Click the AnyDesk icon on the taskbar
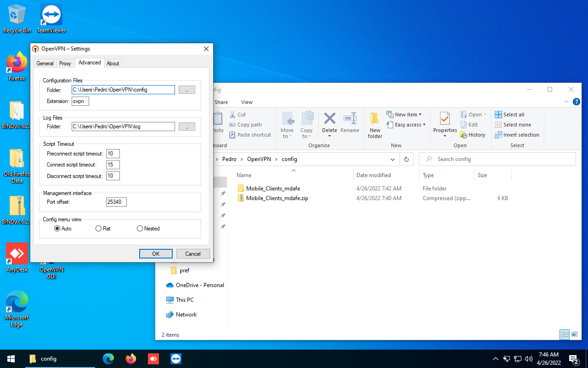Image resolution: width=588 pixels, height=368 pixels. tap(153, 359)
